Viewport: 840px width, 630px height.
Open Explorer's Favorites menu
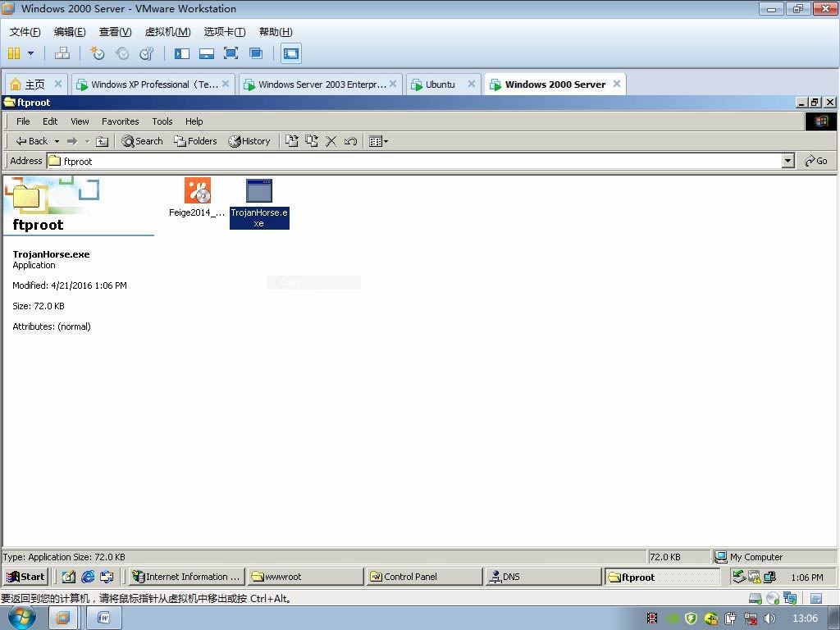pyautogui.click(x=120, y=121)
